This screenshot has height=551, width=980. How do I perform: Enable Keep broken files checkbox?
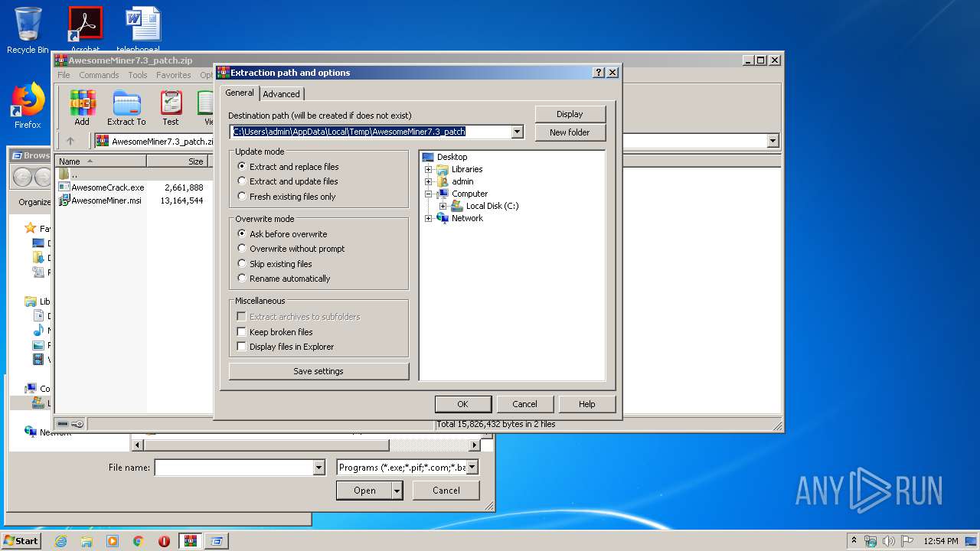tap(242, 332)
